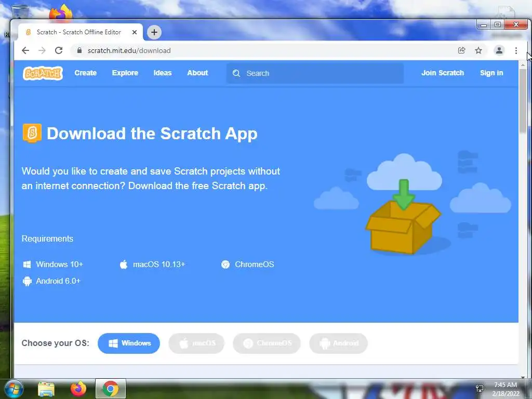
Task: Click the Recycle Bin desktop icon
Action: point(20,12)
